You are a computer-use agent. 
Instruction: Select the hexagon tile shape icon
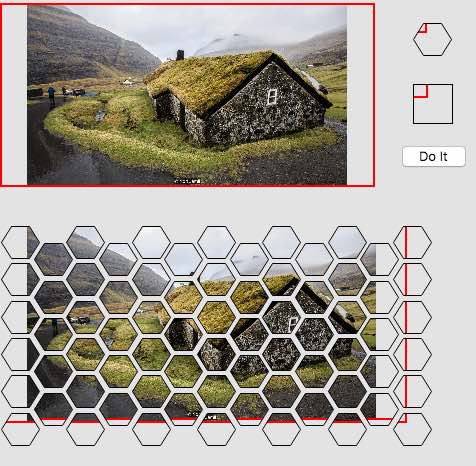pyautogui.click(x=432, y=39)
